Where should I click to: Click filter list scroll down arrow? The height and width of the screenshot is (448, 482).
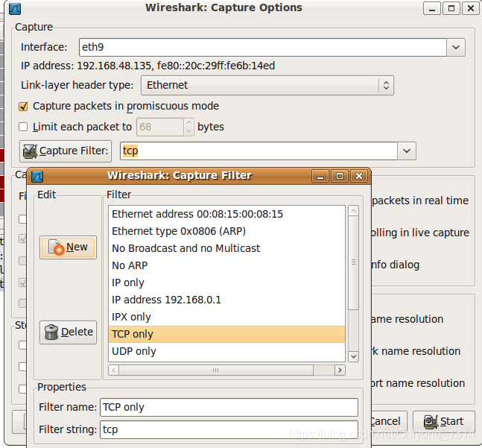tap(354, 356)
